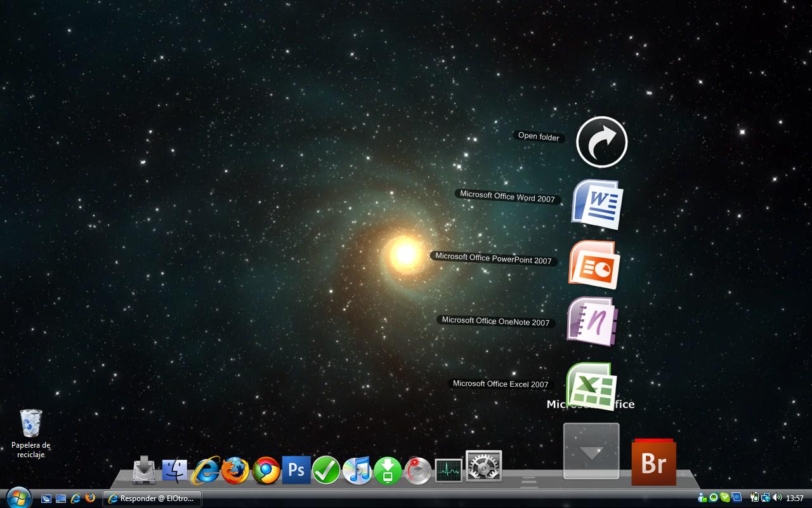Launch Microsoft Office PowerPoint 2007 icon
The width and height of the screenshot is (812, 508).
coord(594,264)
